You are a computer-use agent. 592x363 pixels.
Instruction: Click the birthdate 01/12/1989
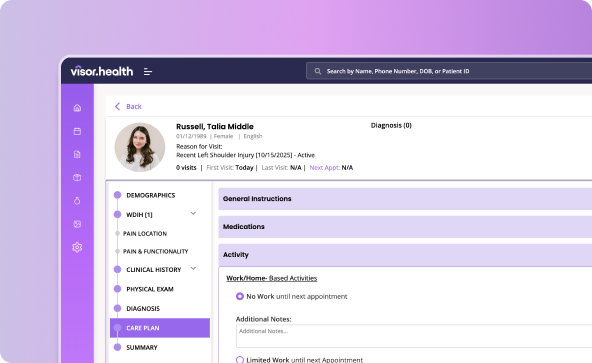click(x=191, y=136)
